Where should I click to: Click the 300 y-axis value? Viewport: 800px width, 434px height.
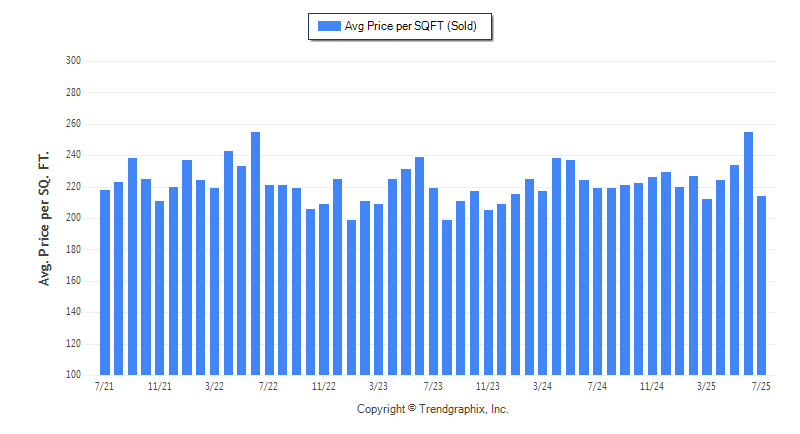73,61
